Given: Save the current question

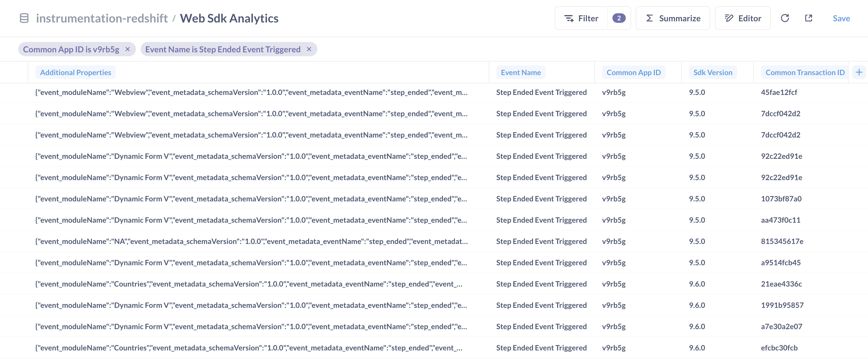Looking at the screenshot, I should click(841, 18).
